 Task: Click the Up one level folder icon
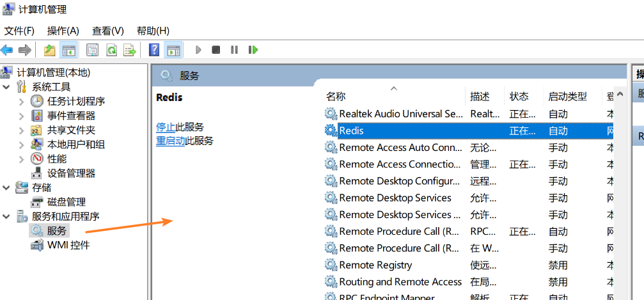(50, 50)
